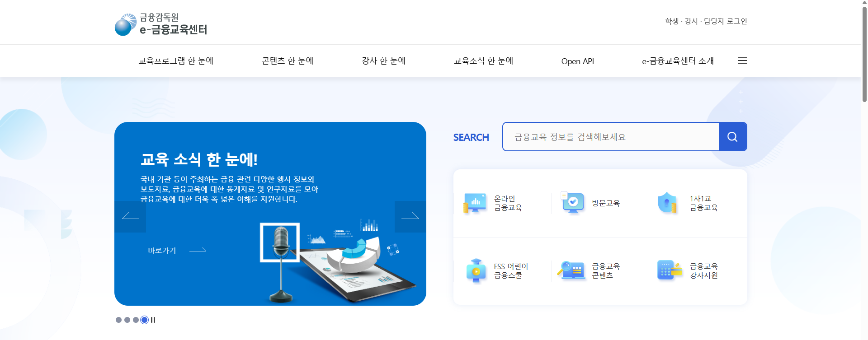This screenshot has width=868, height=340.
Task: Select the fourth active slide dot
Action: point(144,320)
